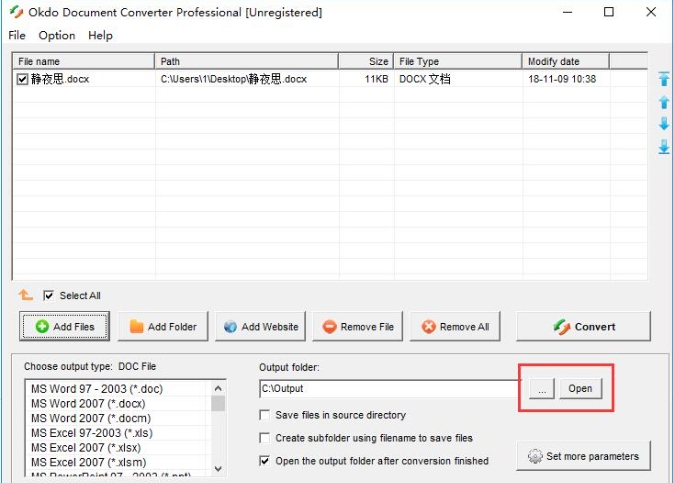Browse output folder with the ... button
The width and height of the screenshot is (673, 483).
click(x=542, y=389)
